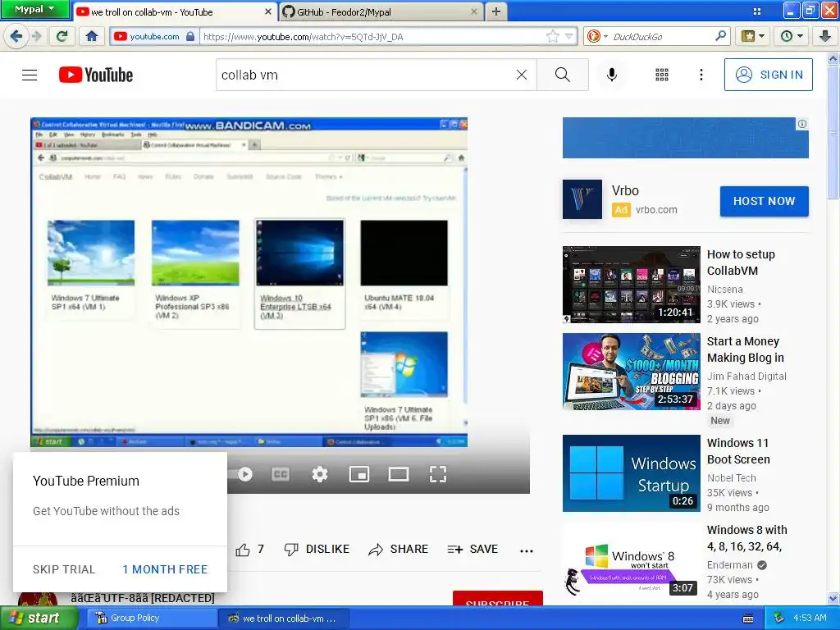The image size is (840, 630).
Task: Click the padlock site security icon
Action: (189, 36)
